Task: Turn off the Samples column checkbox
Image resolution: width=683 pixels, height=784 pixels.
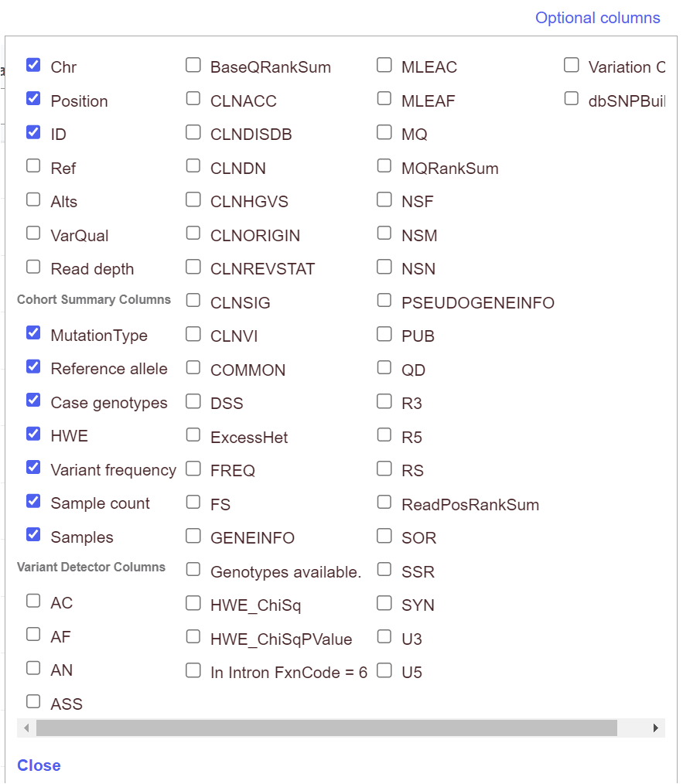Action: click(x=33, y=535)
